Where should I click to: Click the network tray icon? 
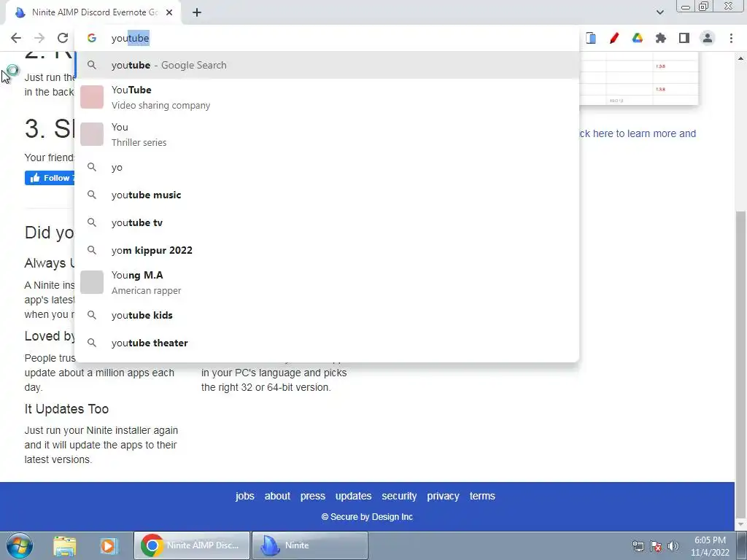click(638, 546)
